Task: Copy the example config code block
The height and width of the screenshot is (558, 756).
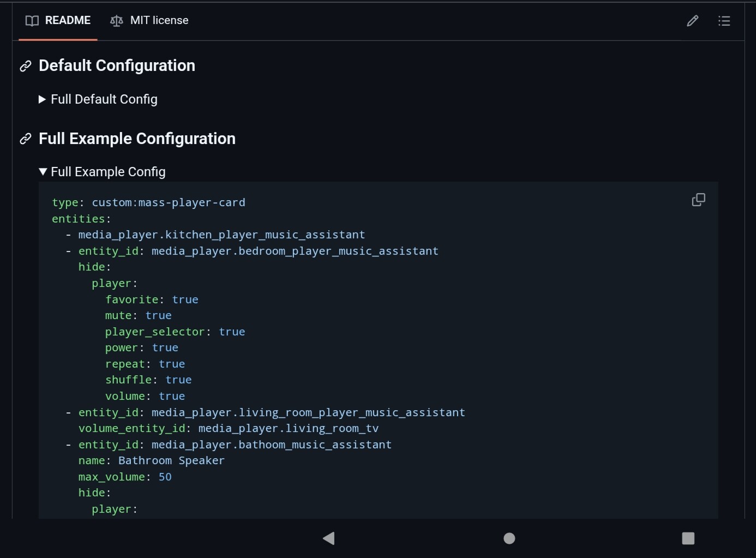Action: [698, 200]
